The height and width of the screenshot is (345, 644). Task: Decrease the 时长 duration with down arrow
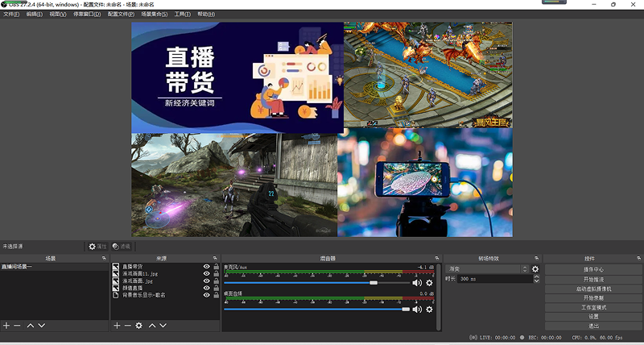coord(536,281)
